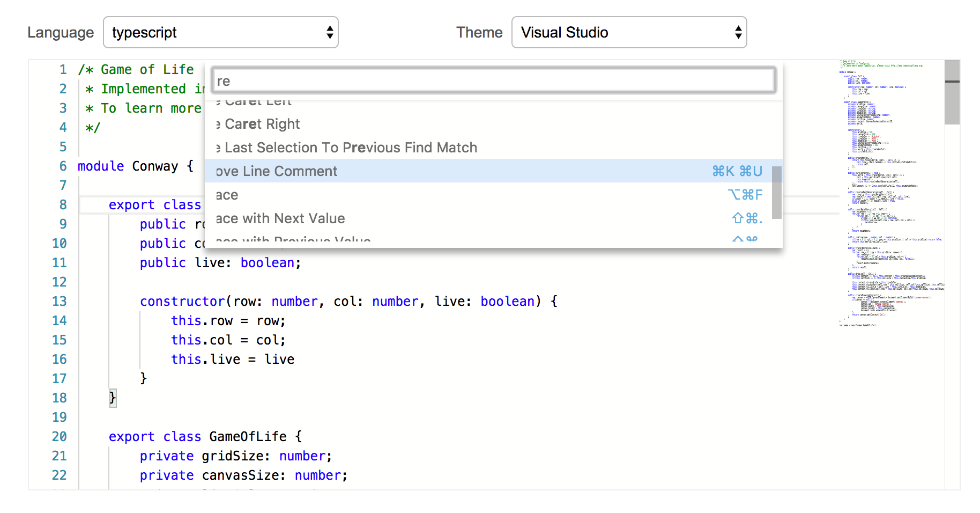Click line number 13
The width and height of the screenshot is (980, 513).
60,302
